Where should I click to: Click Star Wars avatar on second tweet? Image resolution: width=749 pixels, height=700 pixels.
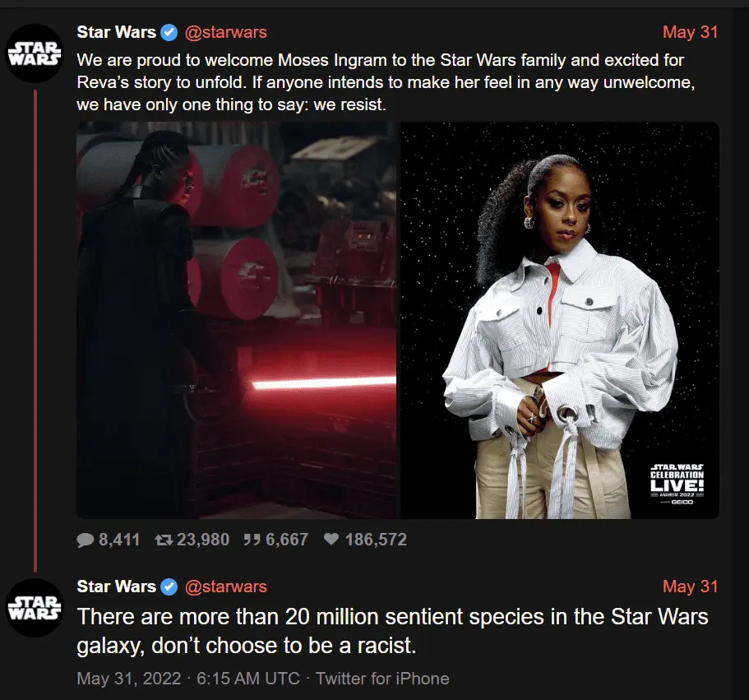35,607
